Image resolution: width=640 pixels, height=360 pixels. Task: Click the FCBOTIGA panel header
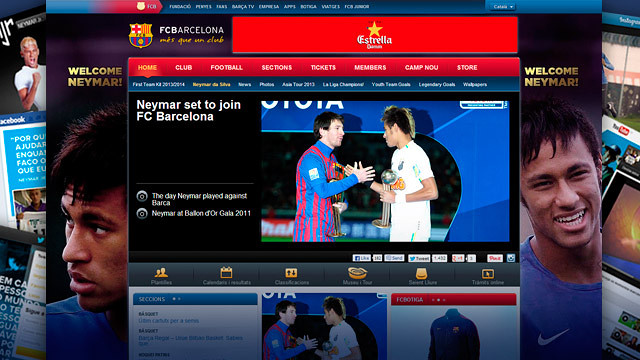pyautogui.click(x=453, y=300)
